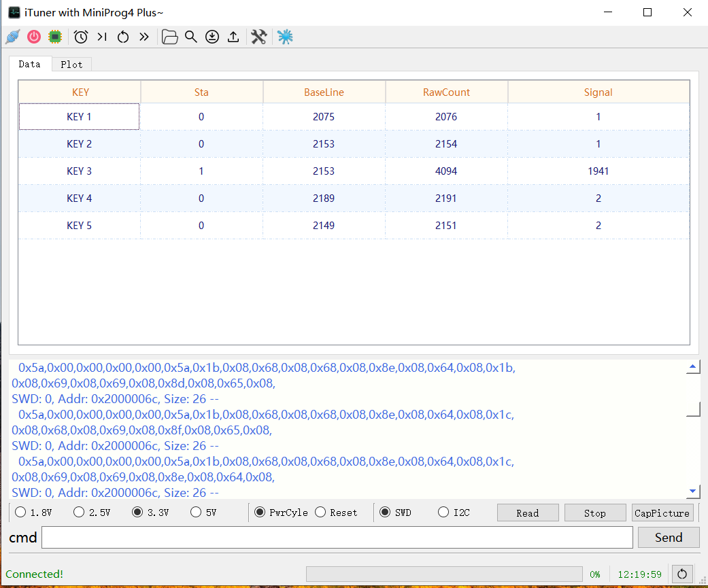
Task: Click the RawCount column header
Action: [447, 92]
